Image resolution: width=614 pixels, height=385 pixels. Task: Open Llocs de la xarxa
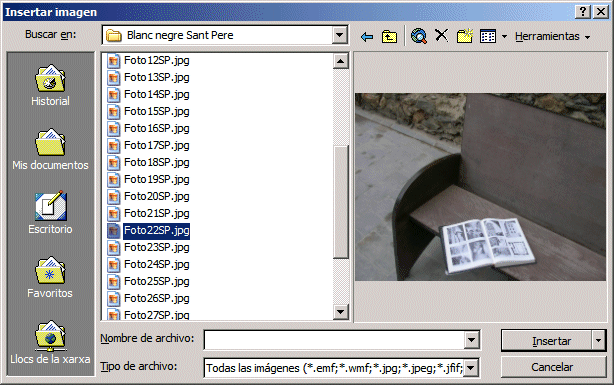[50, 343]
